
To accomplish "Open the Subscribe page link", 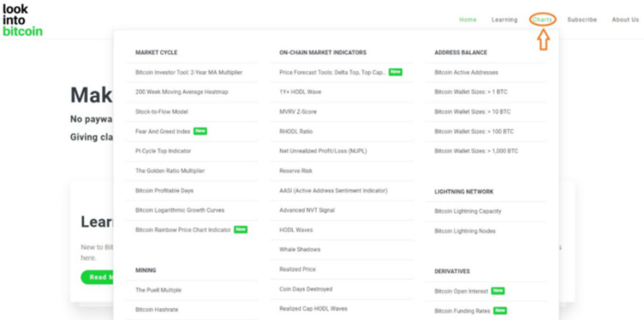I will tap(582, 20).
